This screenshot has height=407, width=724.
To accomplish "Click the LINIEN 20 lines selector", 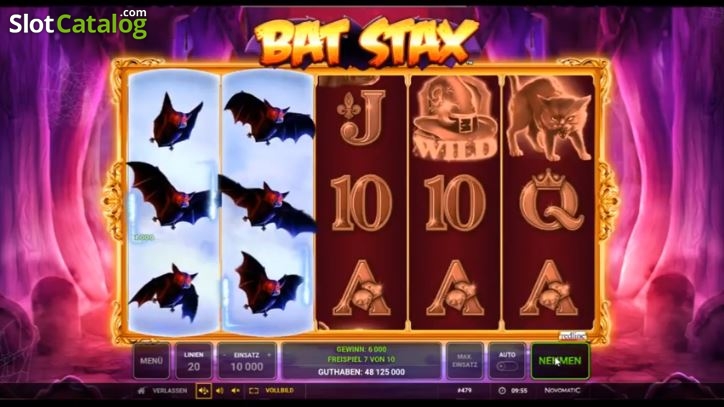I will point(194,361).
